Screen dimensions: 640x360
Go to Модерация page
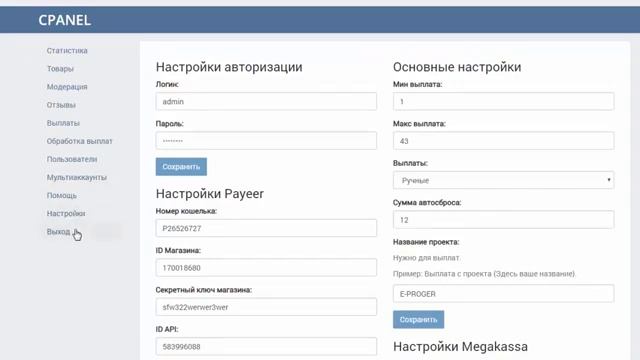click(67, 87)
